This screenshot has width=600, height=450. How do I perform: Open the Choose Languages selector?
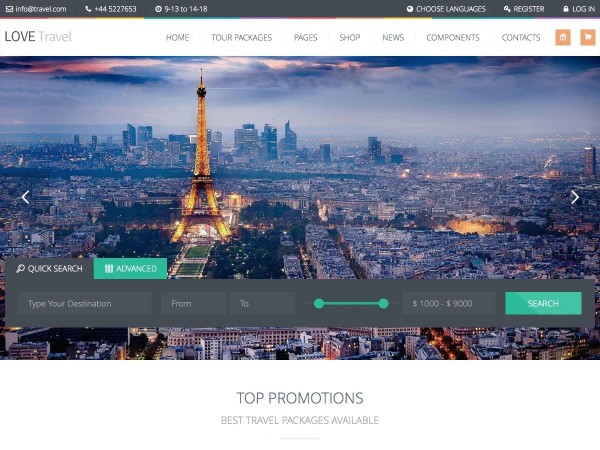446,9
